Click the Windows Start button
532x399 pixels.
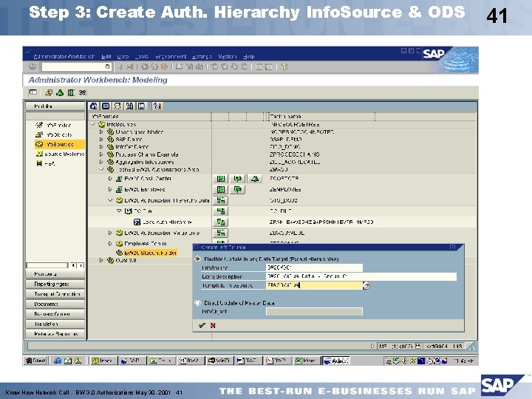(35, 361)
